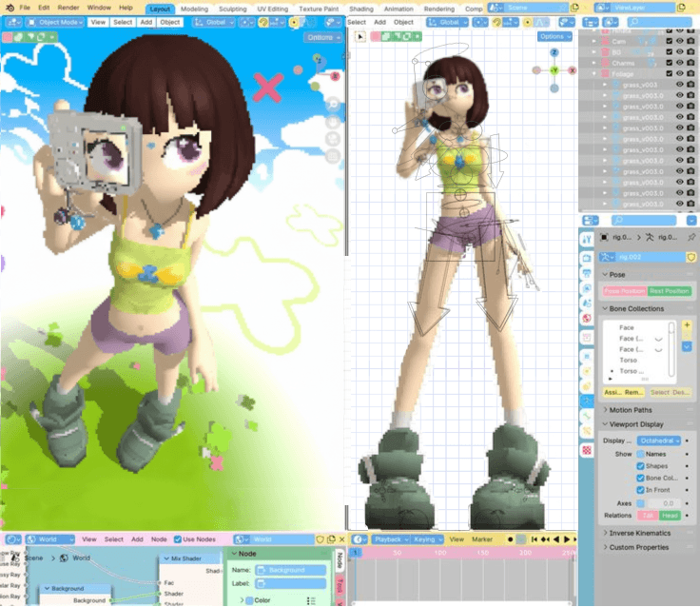Disable the In Front checkbox

[641, 490]
